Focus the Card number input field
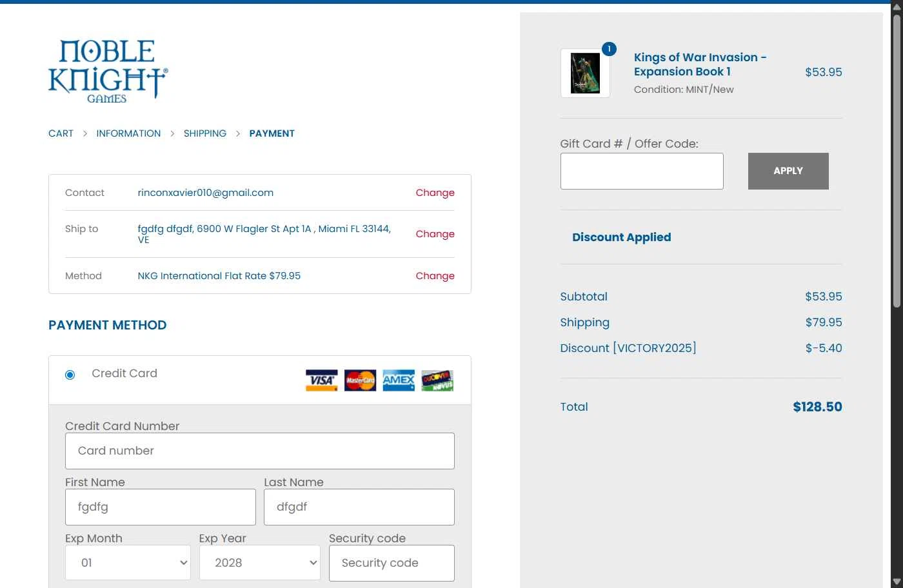Viewport: 903px width, 588px height. [260, 451]
